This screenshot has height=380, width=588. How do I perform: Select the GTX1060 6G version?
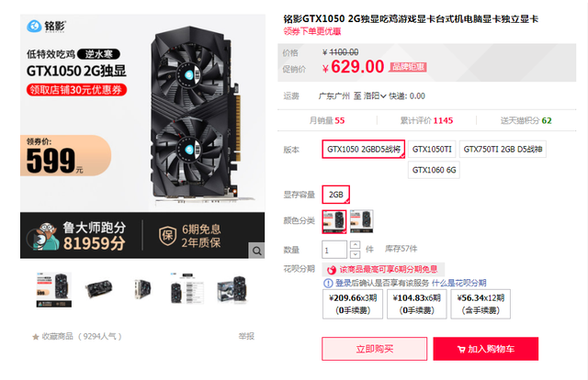[434, 170]
